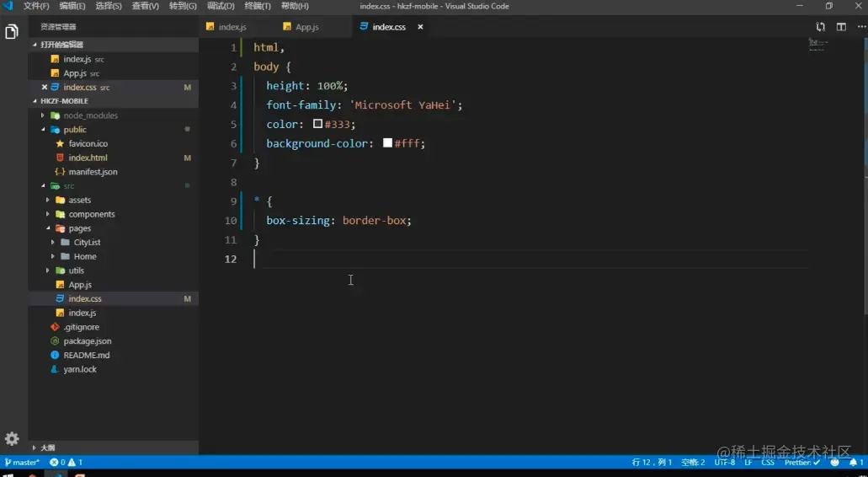Image resolution: width=868 pixels, height=477 pixels.
Task: Click the warnings count in status bar
Action: (x=76, y=462)
